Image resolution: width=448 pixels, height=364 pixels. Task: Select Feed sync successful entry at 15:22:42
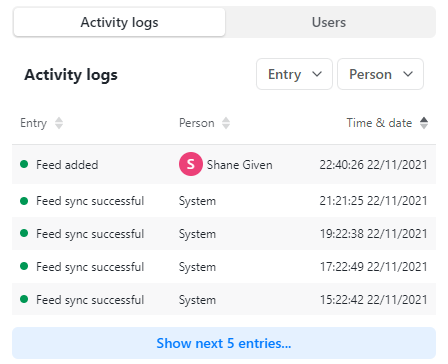(x=90, y=300)
